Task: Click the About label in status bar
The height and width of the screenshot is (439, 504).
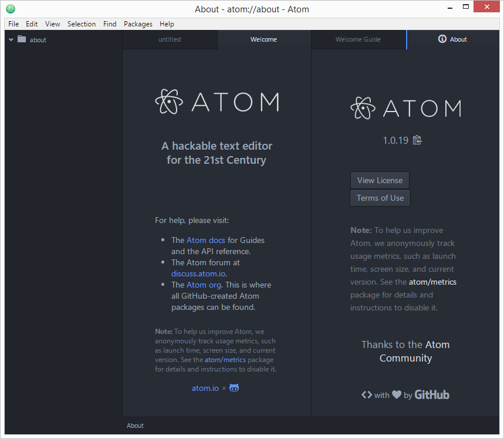Action: (x=135, y=425)
